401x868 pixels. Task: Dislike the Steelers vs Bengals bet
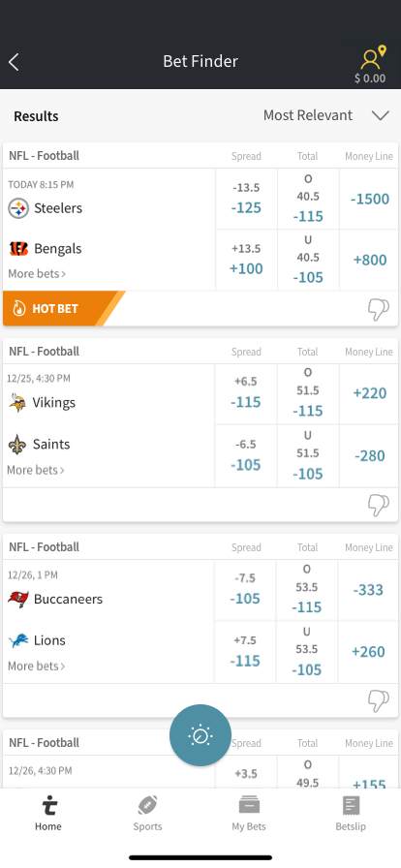[379, 309]
